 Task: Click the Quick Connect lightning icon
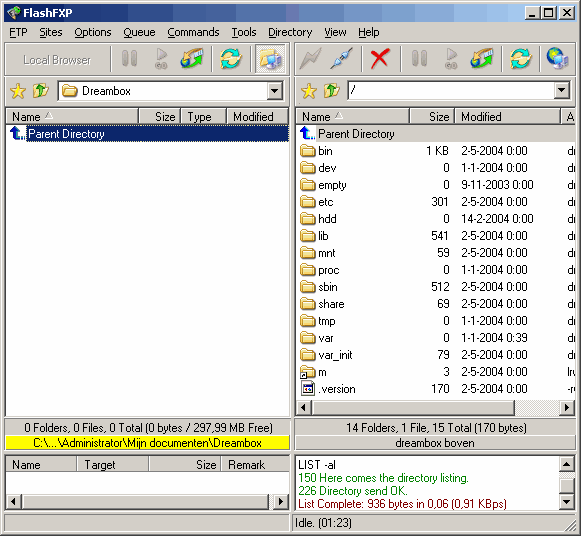[x=311, y=59]
